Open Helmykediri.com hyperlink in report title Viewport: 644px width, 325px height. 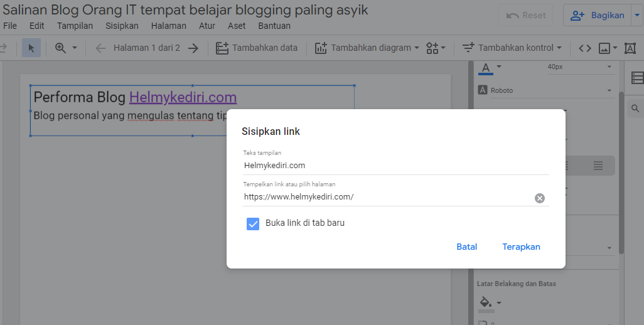[183, 97]
